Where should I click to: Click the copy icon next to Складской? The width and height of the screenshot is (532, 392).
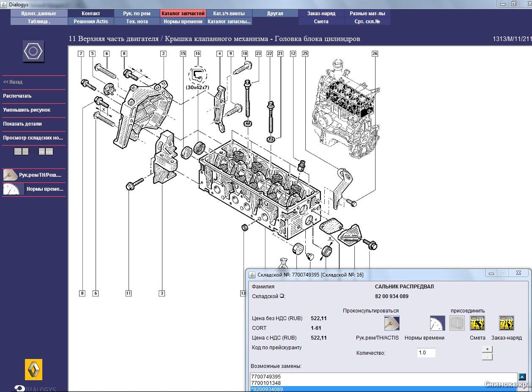click(x=282, y=296)
